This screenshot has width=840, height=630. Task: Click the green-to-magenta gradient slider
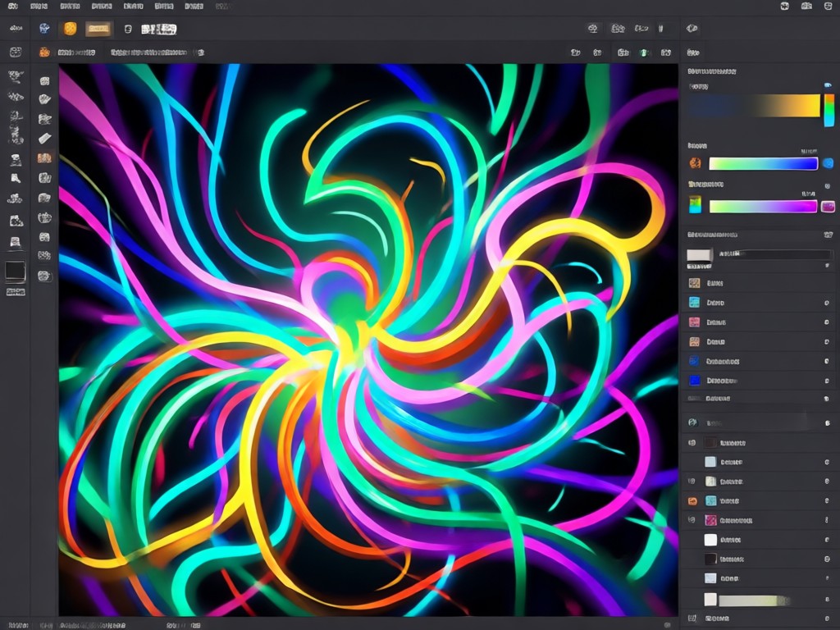click(764, 206)
